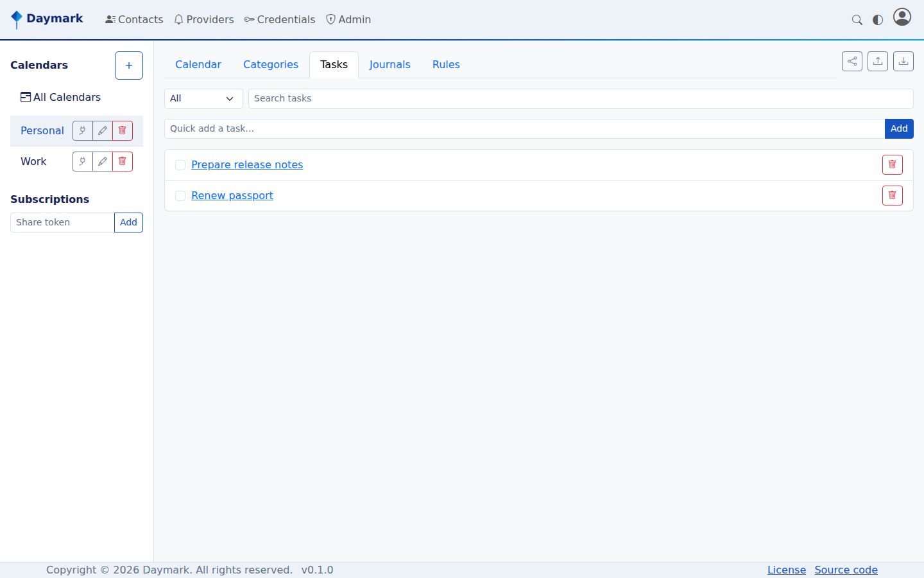Click the download icon button
Screen dimensions: 924x578
click(903, 62)
